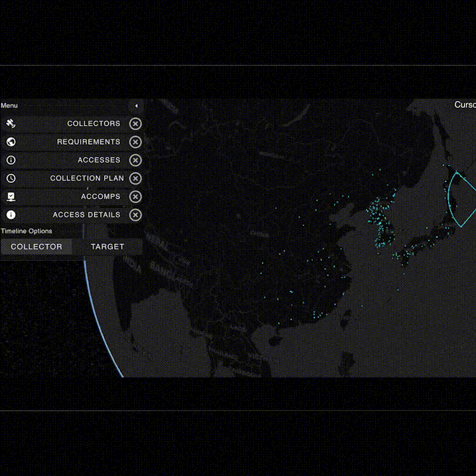Click the Menu header label
This screenshot has width=476, height=476.
[x=9, y=105]
